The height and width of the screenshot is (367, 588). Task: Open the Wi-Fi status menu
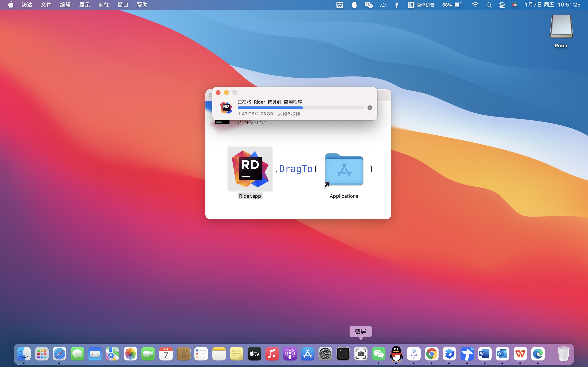475,5
